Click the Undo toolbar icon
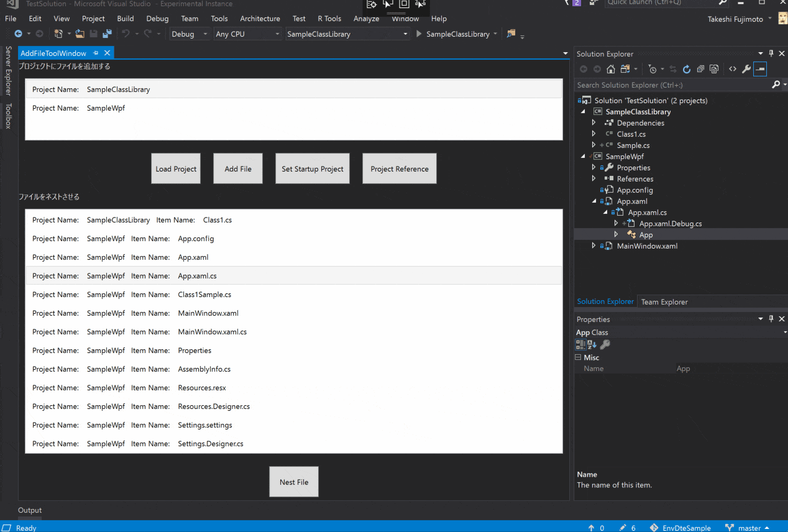Image resolution: width=788 pixels, height=532 pixels. [126, 34]
